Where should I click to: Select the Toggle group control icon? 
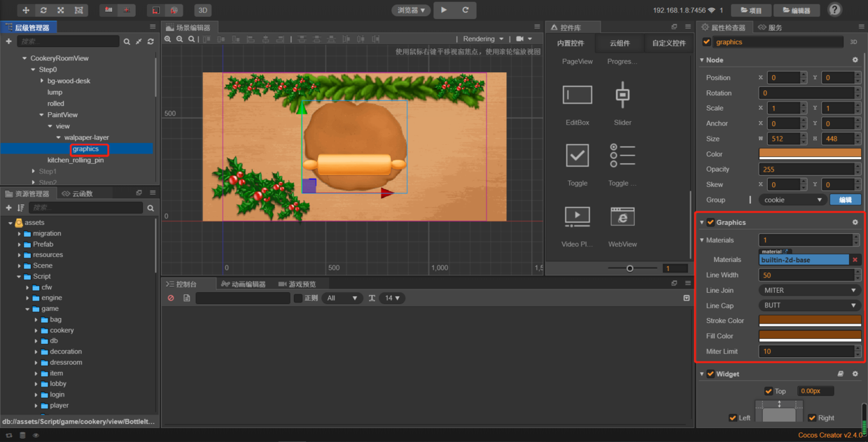tap(622, 156)
